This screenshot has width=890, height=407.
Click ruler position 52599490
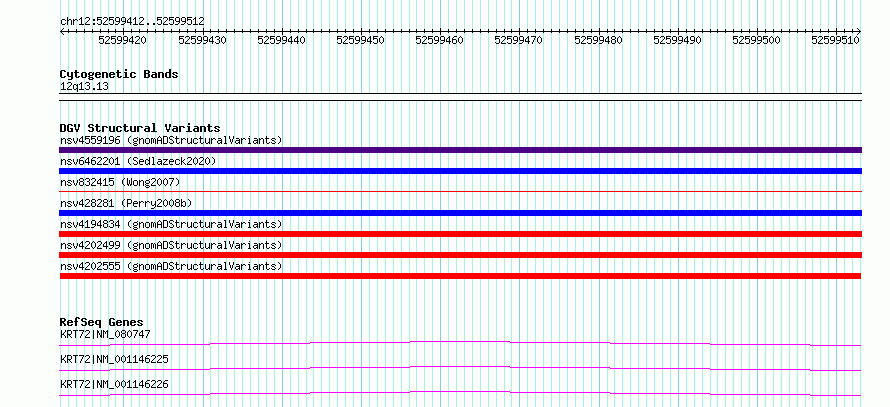pyautogui.click(x=677, y=40)
